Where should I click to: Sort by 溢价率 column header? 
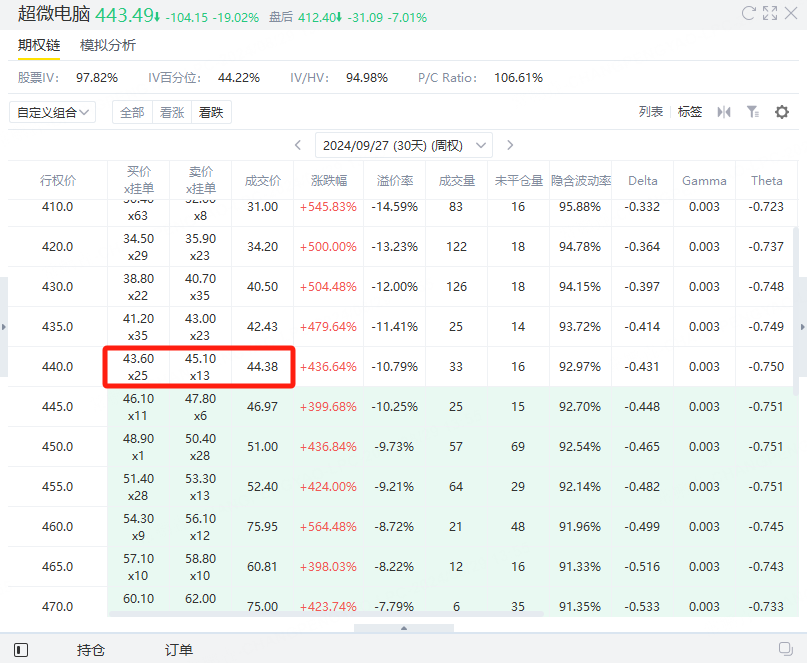pyautogui.click(x=395, y=181)
